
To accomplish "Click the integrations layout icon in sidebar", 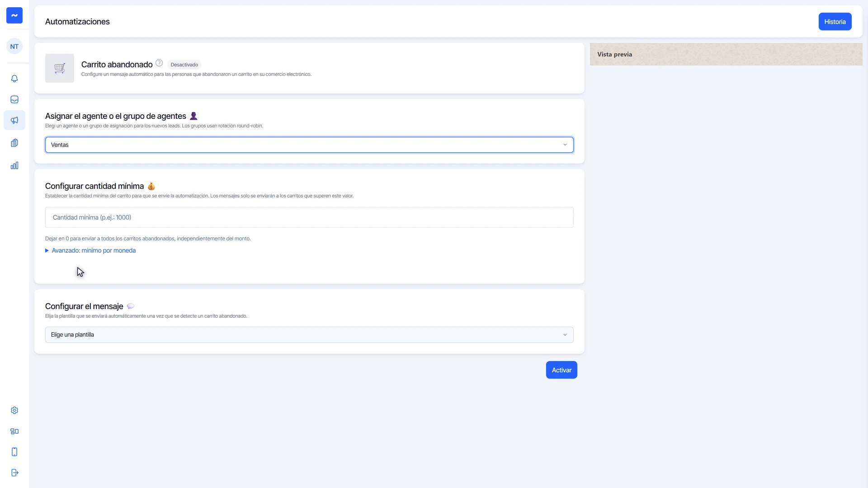I will point(14,431).
